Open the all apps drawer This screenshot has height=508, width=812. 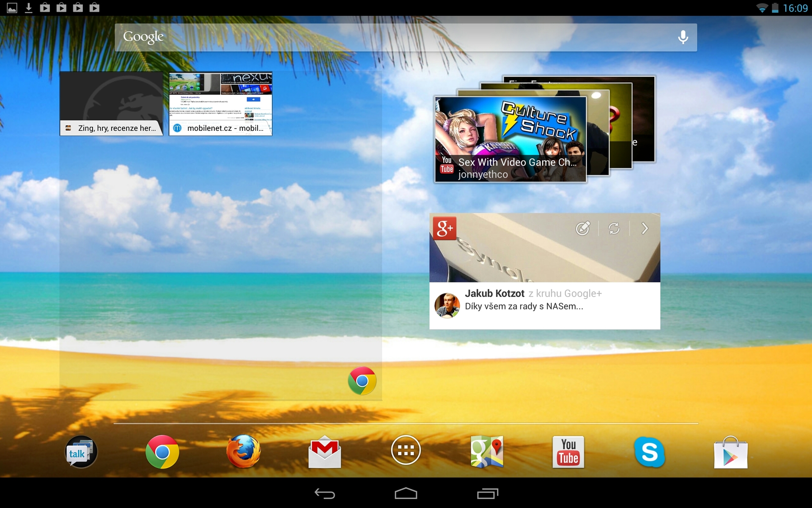click(406, 450)
